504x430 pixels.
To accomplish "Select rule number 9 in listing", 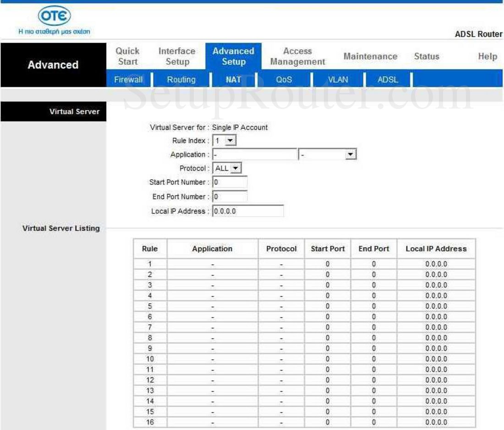I will tap(150, 348).
